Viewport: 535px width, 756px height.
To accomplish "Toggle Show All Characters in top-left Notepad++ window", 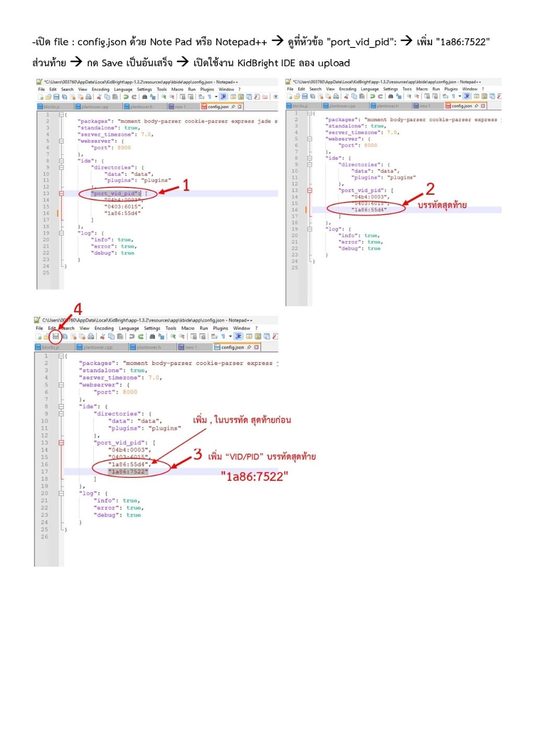I will pyautogui.click(x=210, y=97).
